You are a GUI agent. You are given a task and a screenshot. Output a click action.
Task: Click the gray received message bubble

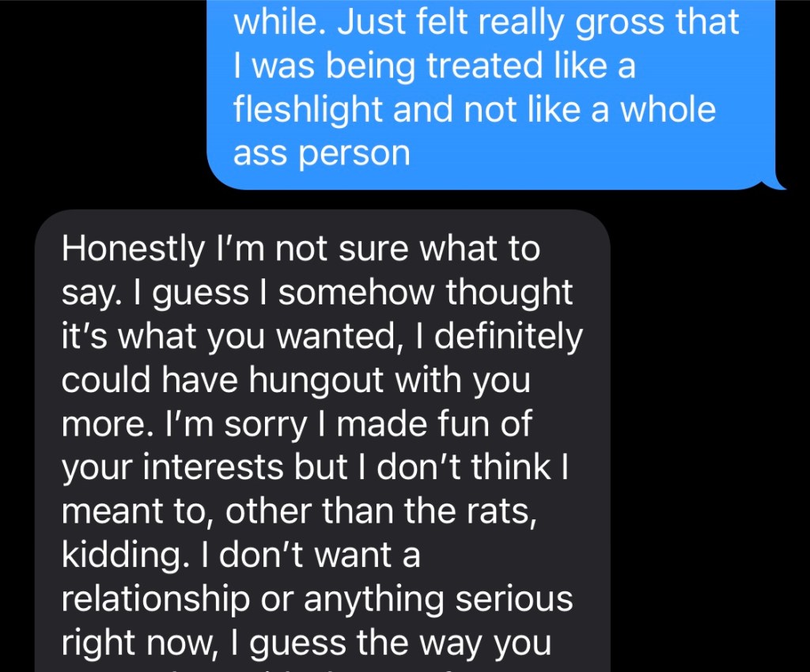click(324, 443)
